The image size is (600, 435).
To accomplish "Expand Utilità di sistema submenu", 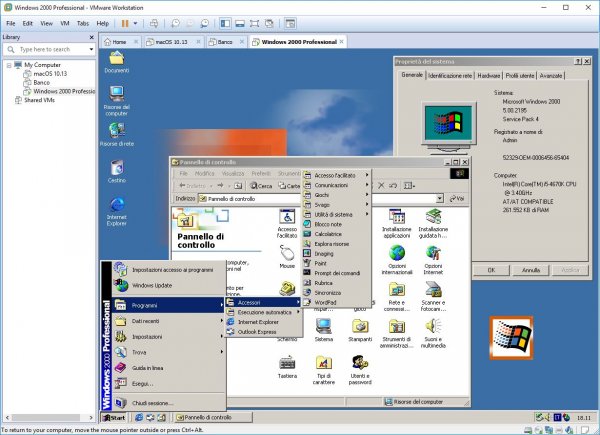I will tap(333, 214).
